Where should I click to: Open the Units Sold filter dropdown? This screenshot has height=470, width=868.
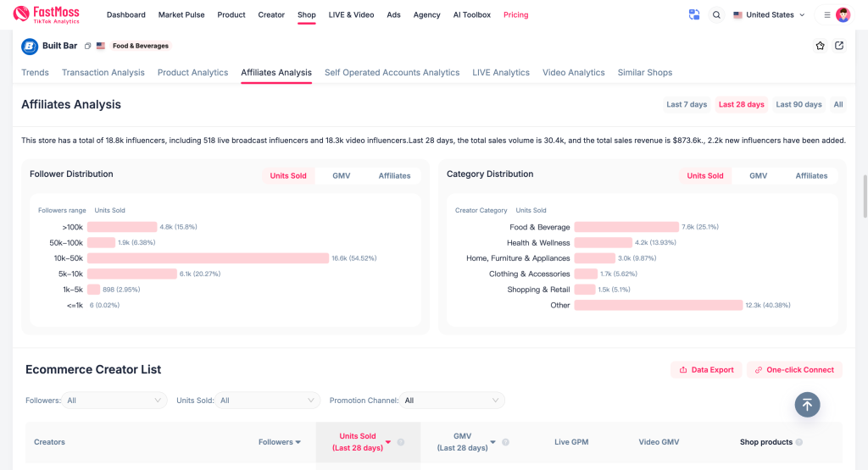coord(267,401)
